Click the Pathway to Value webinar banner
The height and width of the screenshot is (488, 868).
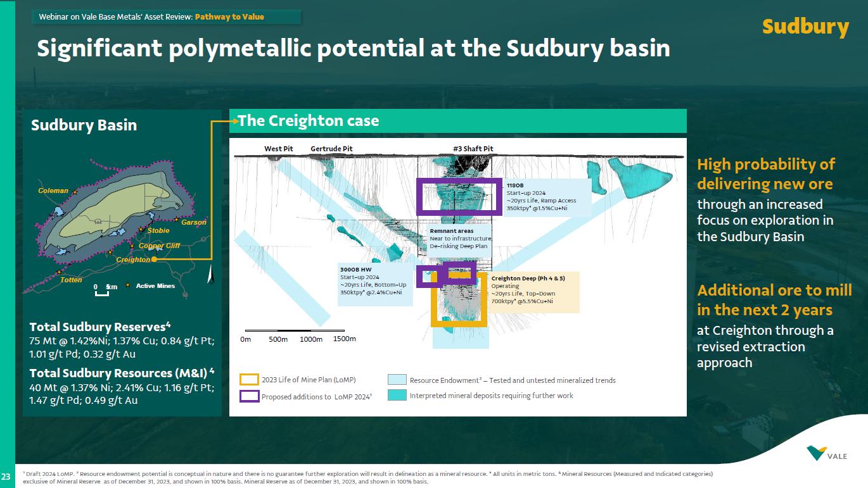point(166,17)
